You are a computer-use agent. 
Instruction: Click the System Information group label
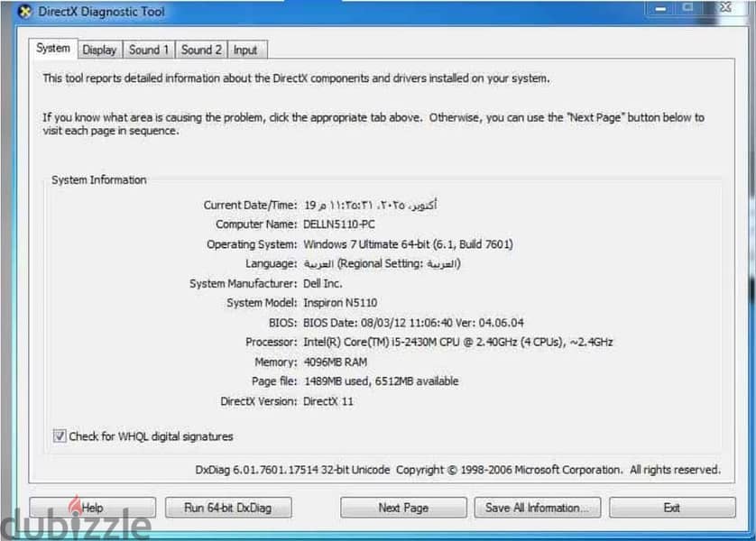(x=99, y=179)
